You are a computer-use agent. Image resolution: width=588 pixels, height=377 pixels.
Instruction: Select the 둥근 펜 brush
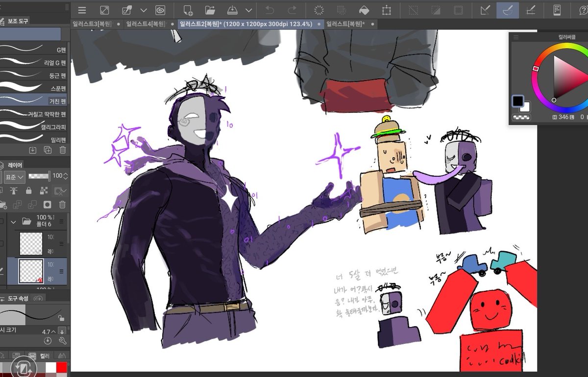coord(33,75)
